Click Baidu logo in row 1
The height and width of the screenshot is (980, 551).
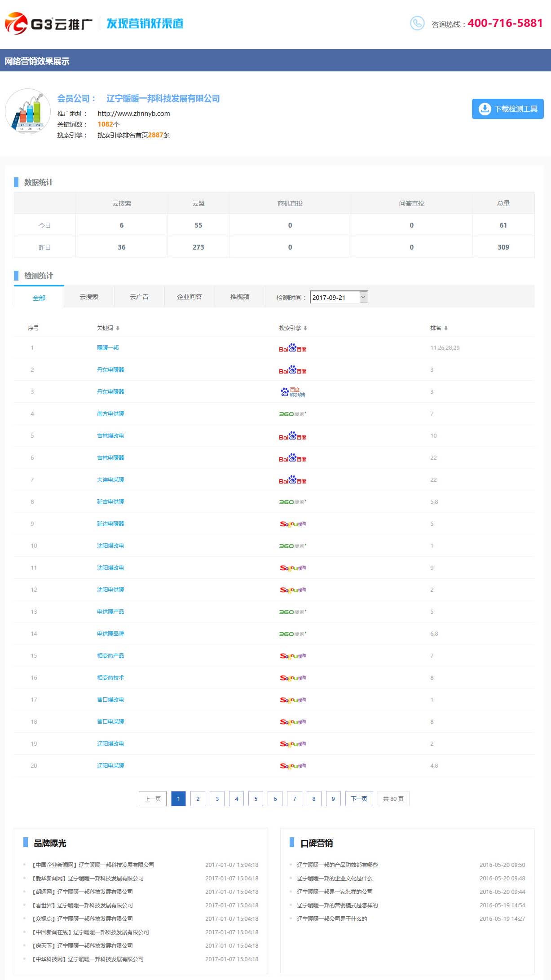[x=292, y=348]
